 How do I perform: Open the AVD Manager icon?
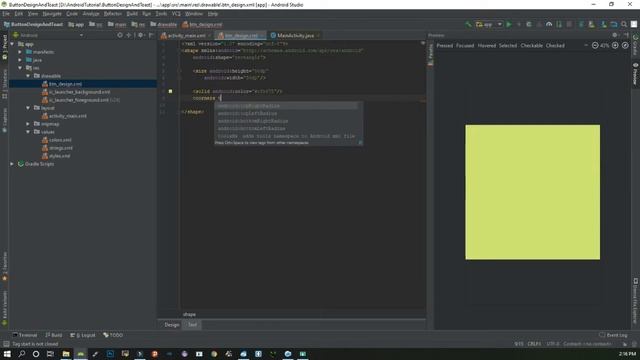point(591,24)
